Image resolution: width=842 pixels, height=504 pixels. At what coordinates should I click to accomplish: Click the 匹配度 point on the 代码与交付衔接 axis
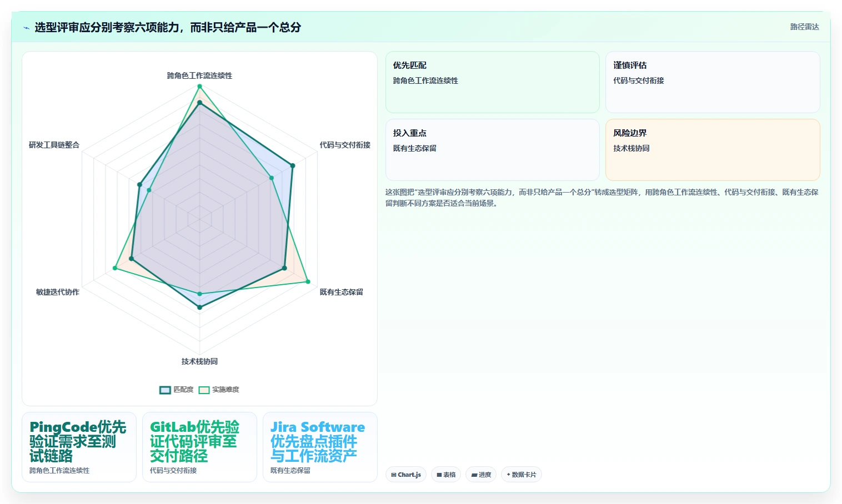(293, 165)
